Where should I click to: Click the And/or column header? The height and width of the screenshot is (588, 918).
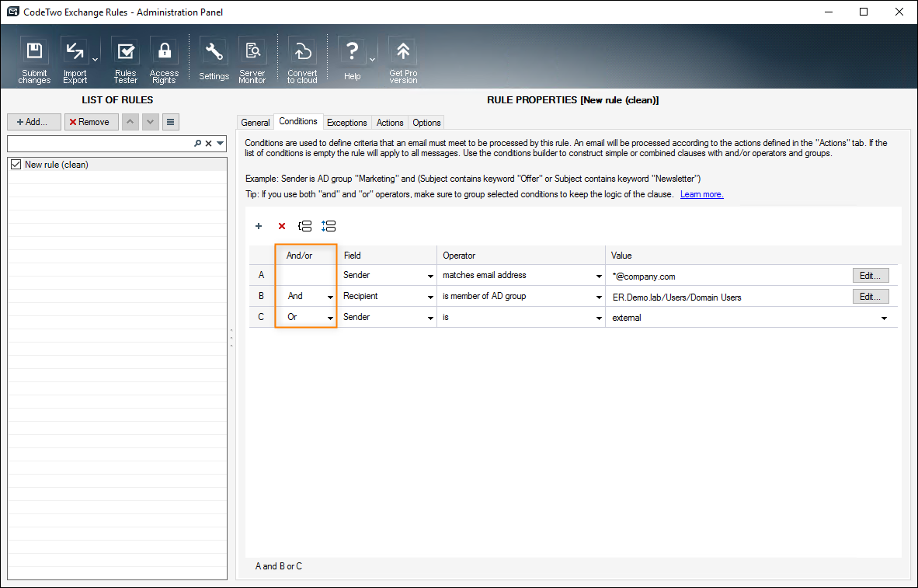click(305, 256)
